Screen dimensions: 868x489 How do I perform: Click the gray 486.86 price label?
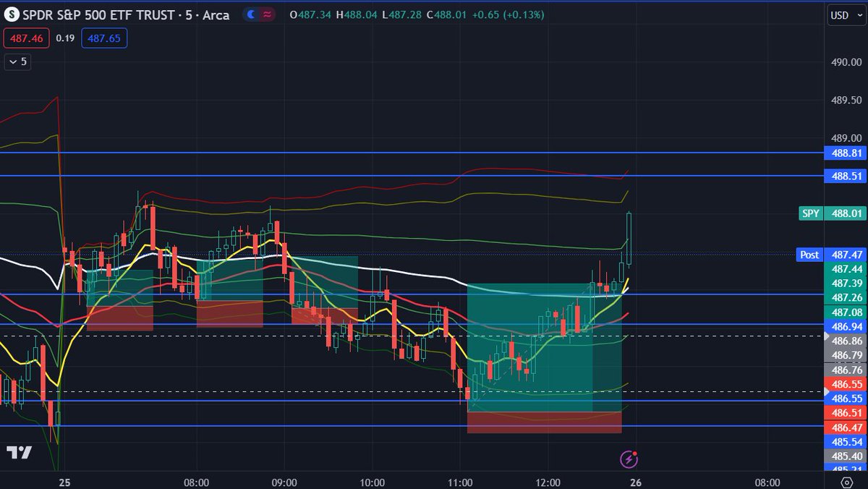846,341
